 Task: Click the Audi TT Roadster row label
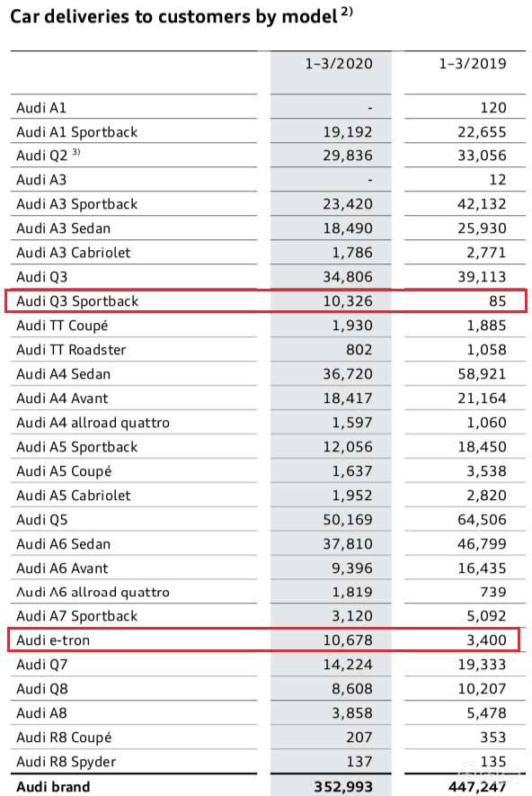coord(71,350)
